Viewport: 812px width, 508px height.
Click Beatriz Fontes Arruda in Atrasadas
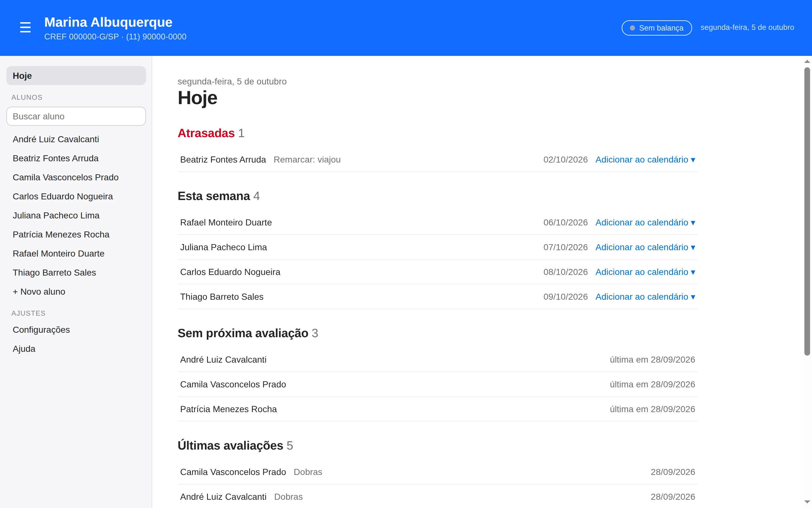pos(223,160)
